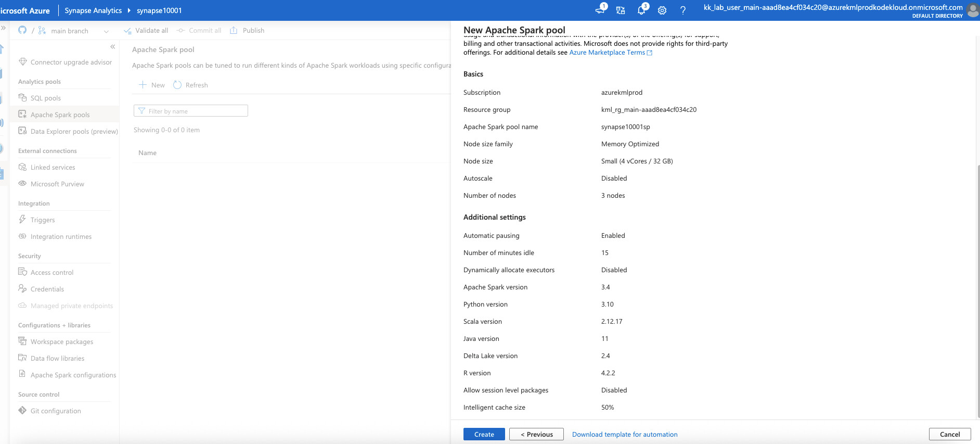Click the branch icon beside main branch
The width and height of the screenshot is (980, 444).
[42, 30]
